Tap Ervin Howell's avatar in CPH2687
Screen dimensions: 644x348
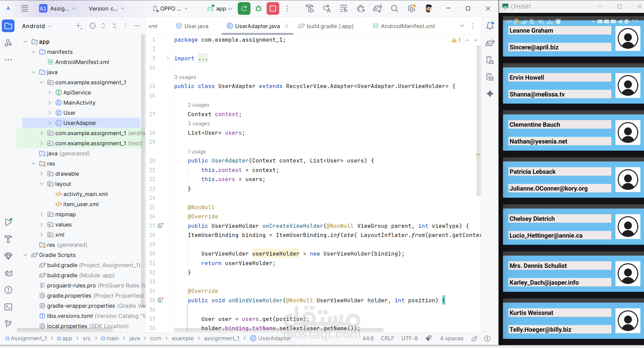[x=628, y=86]
